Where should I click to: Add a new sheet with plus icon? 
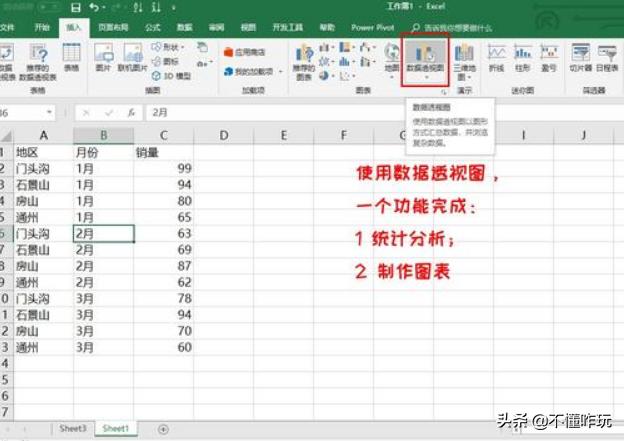(163, 429)
